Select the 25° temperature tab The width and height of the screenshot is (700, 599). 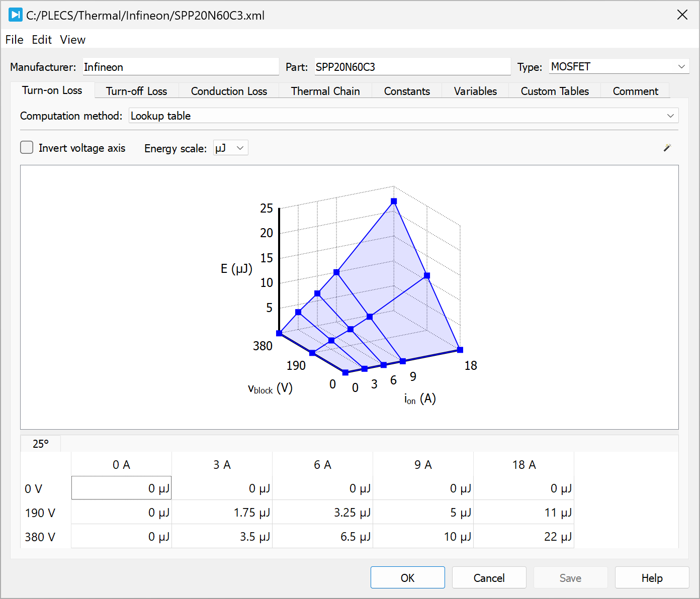pyautogui.click(x=41, y=444)
